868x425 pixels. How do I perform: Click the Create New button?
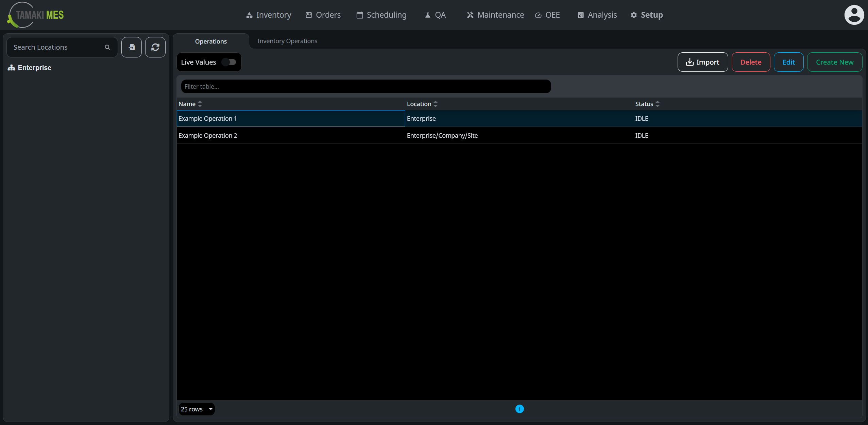[x=834, y=62]
